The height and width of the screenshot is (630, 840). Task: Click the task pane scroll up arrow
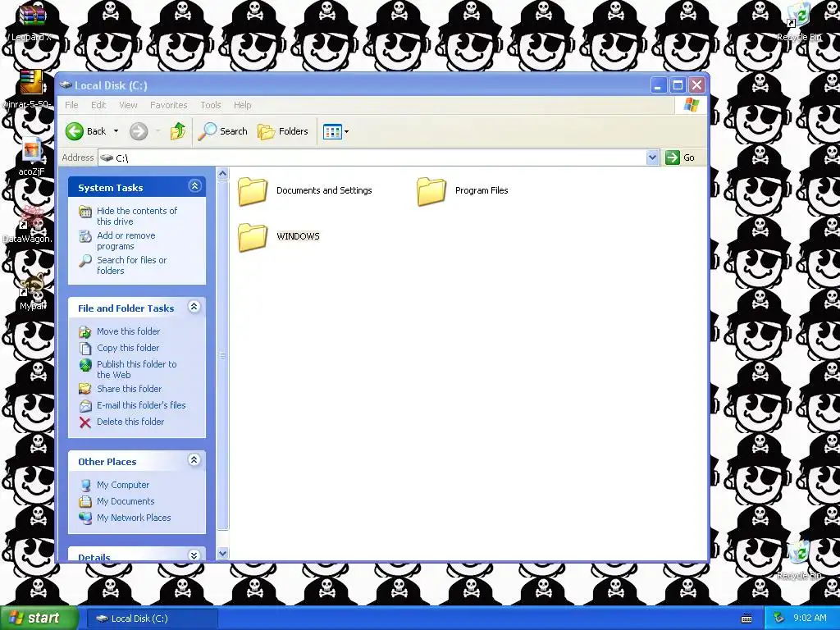tap(223, 174)
